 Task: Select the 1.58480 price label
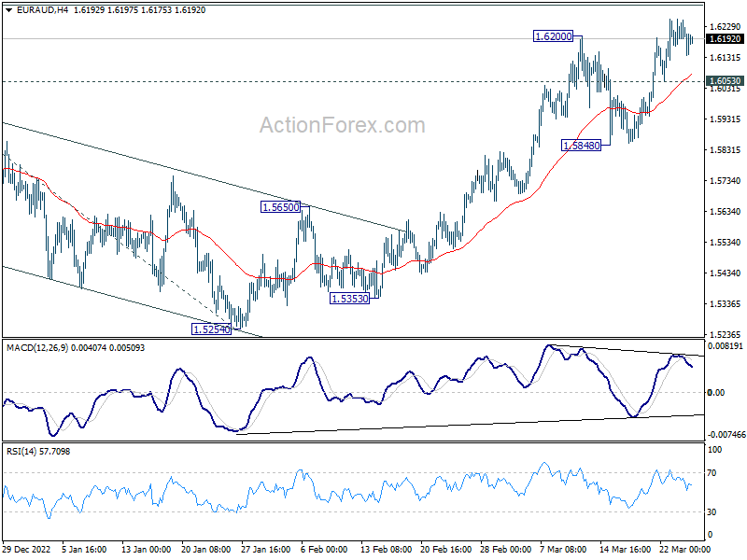pos(581,146)
